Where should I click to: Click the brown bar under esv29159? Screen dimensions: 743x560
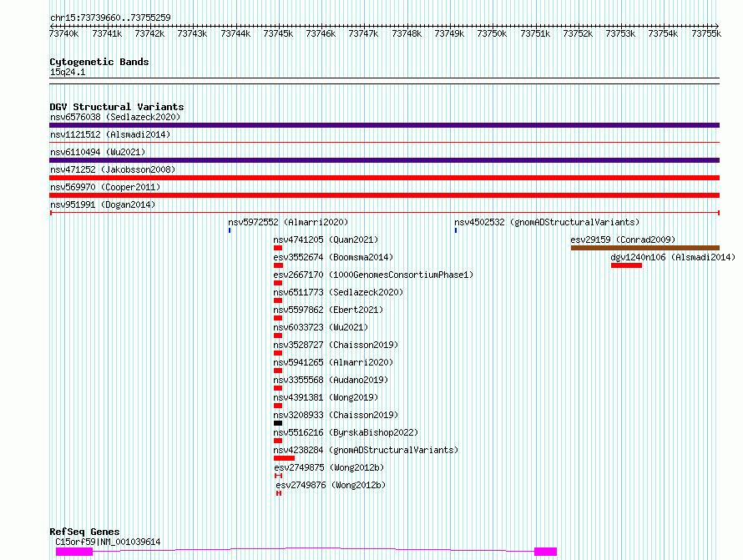pos(645,248)
